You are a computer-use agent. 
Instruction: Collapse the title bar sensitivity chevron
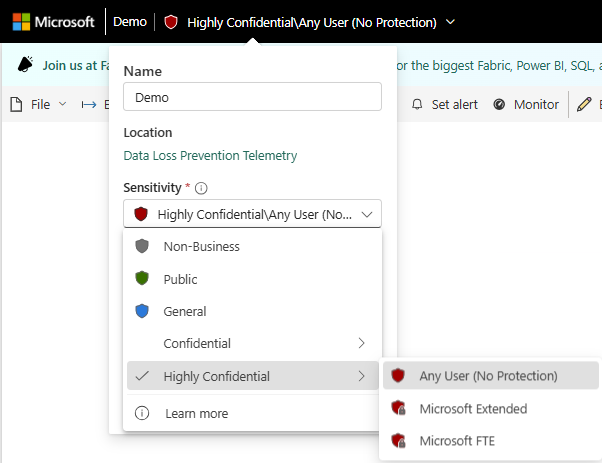click(x=451, y=22)
